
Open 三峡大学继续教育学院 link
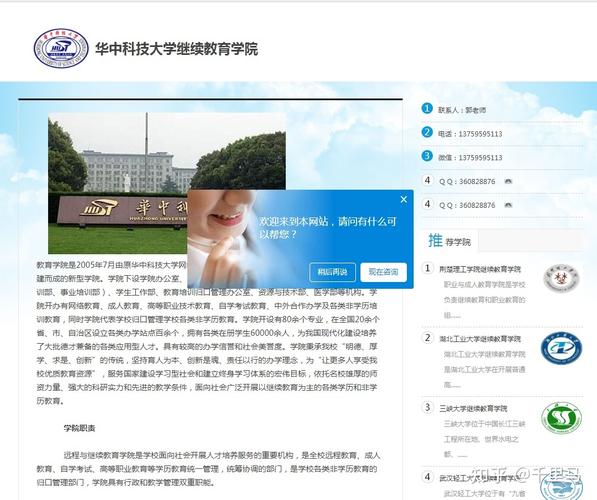[473, 408]
